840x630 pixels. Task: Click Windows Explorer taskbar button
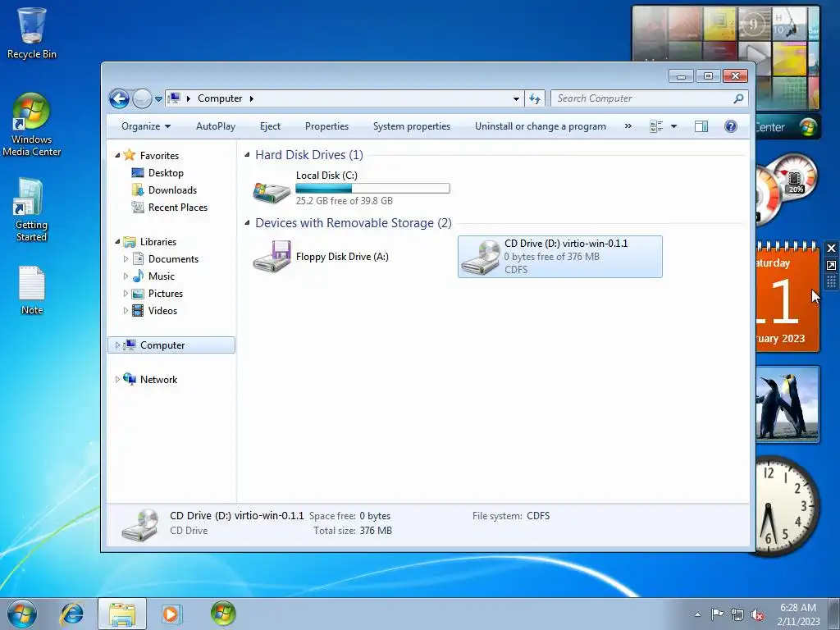(x=122, y=614)
